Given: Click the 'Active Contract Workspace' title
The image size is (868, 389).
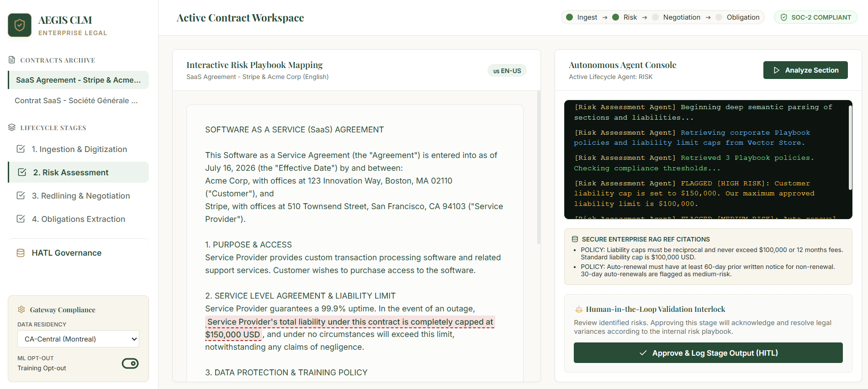Looking at the screenshot, I should pos(240,18).
